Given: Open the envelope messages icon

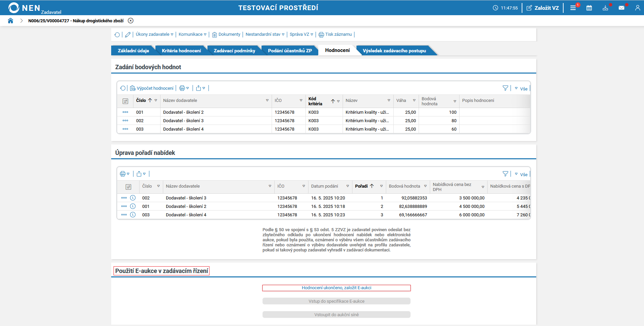Looking at the screenshot, I should 621,8.
